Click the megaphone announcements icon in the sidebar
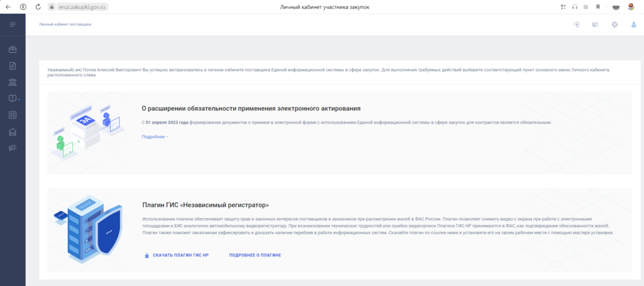 tap(13, 148)
